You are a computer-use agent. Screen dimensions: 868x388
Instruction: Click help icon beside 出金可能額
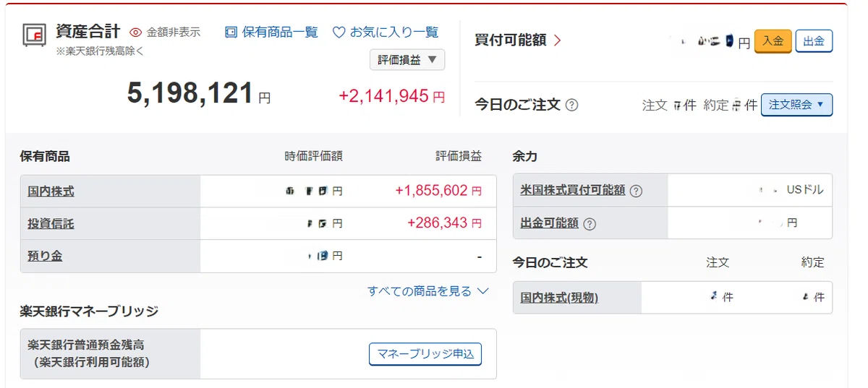pyautogui.click(x=590, y=224)
